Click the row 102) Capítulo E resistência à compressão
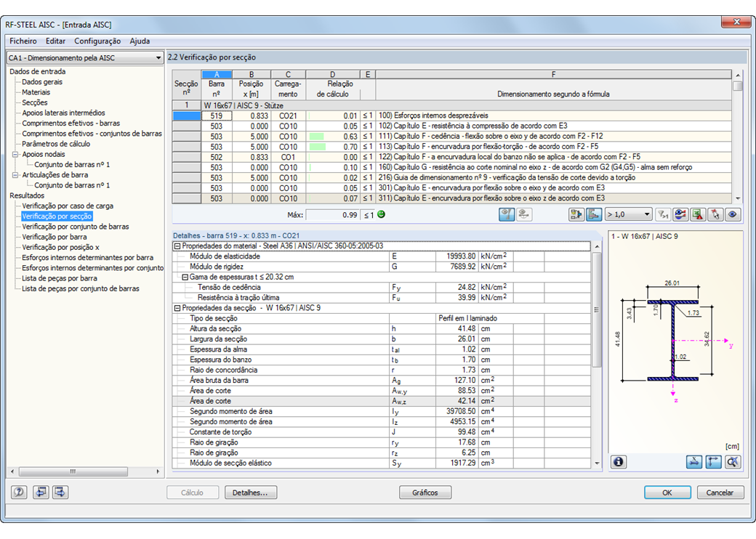This screenshot has height=539, width=756. coord(451,126)
